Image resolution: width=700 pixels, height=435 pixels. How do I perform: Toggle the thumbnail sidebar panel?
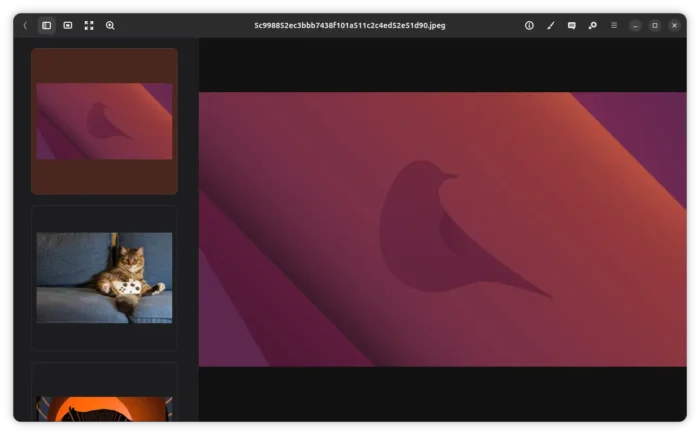pos(46,25)
